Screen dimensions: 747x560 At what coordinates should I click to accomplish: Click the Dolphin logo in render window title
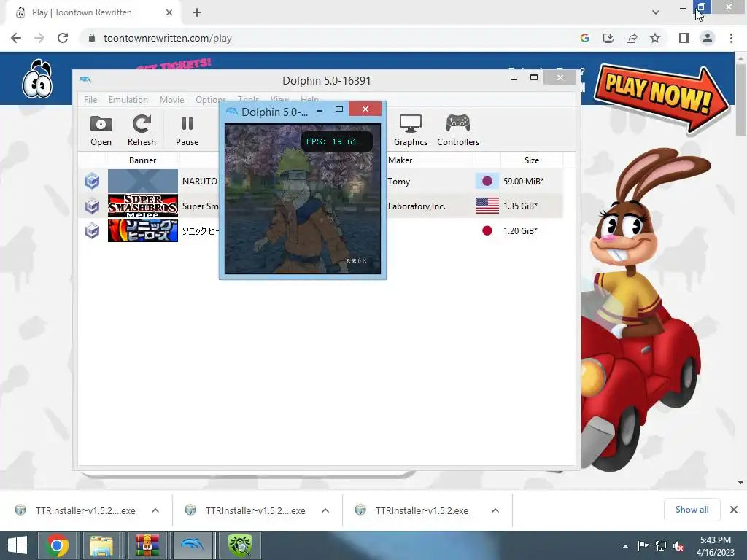pos(231,112)
